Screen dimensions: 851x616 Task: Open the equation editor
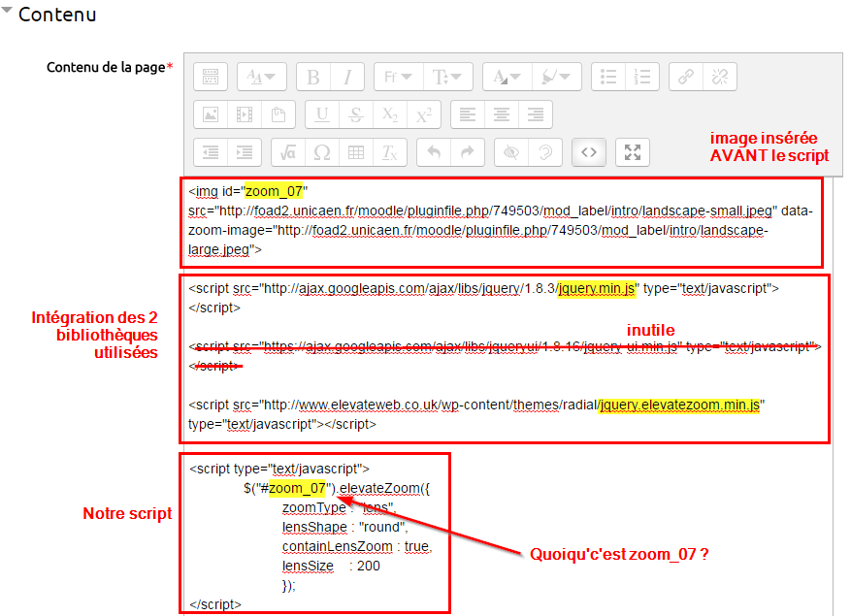point(288,152)
